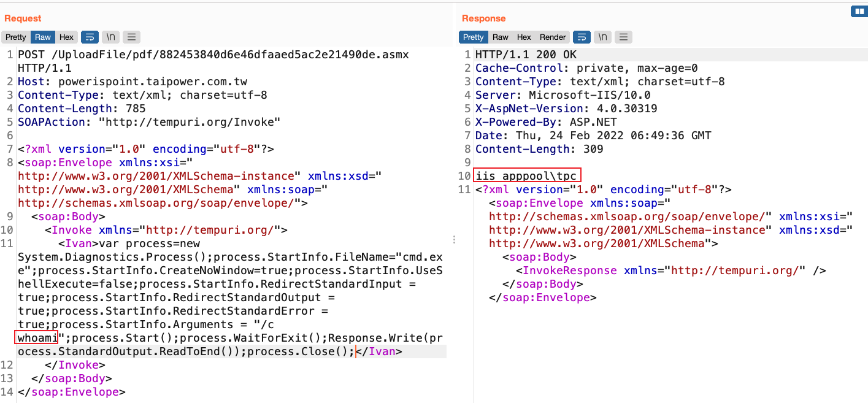Click the request closing </soap:Envelope> tag on line 14
Viewport: 868px width, 403px height.
pos(72,392)
